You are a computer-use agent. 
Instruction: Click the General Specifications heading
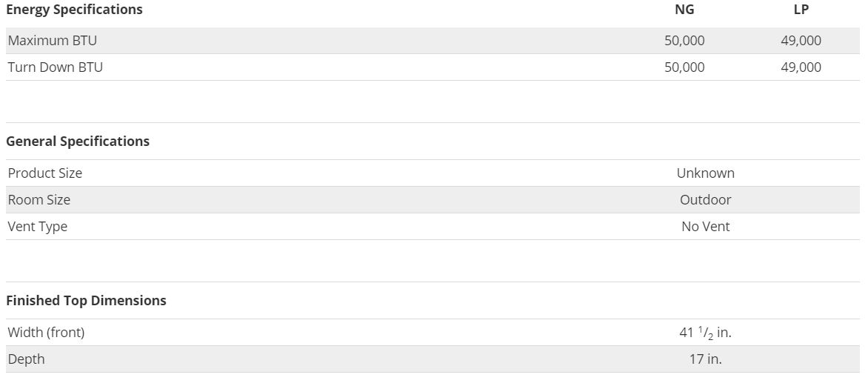click(78, 142)
